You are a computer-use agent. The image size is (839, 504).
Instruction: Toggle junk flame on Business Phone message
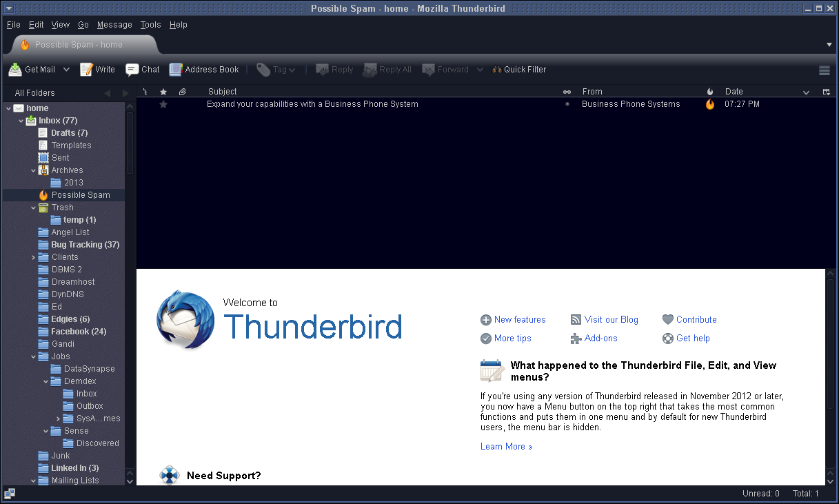pos(710,104)
